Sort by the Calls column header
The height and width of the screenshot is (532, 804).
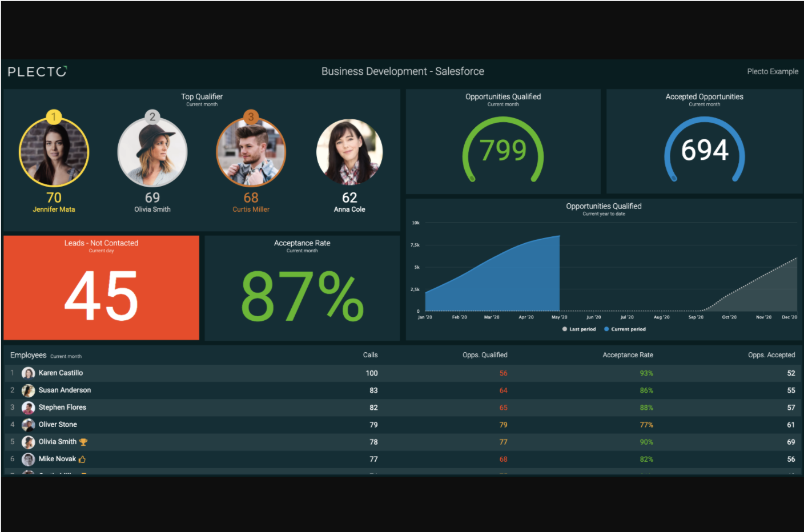pyautogui.click(x=370, y=355)
